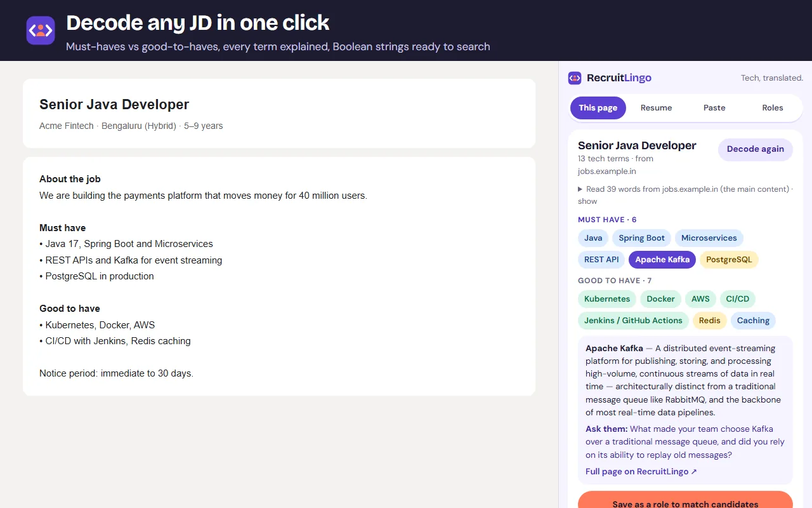Open the Full page on RecruitLingo link
This screenshot has width=812, height=508.
click(641, 472)
